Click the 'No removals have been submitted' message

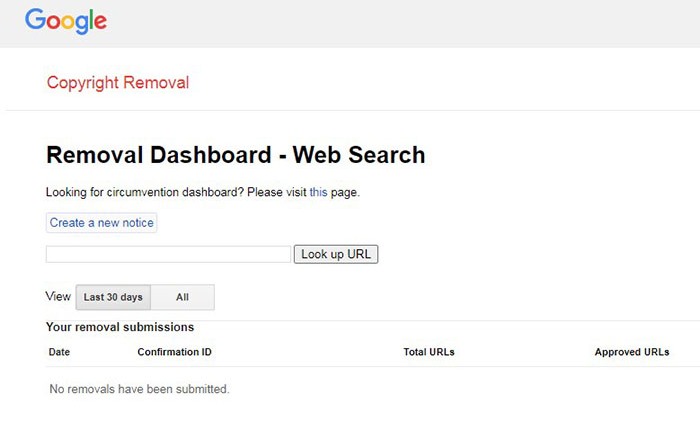coord(139,389)
